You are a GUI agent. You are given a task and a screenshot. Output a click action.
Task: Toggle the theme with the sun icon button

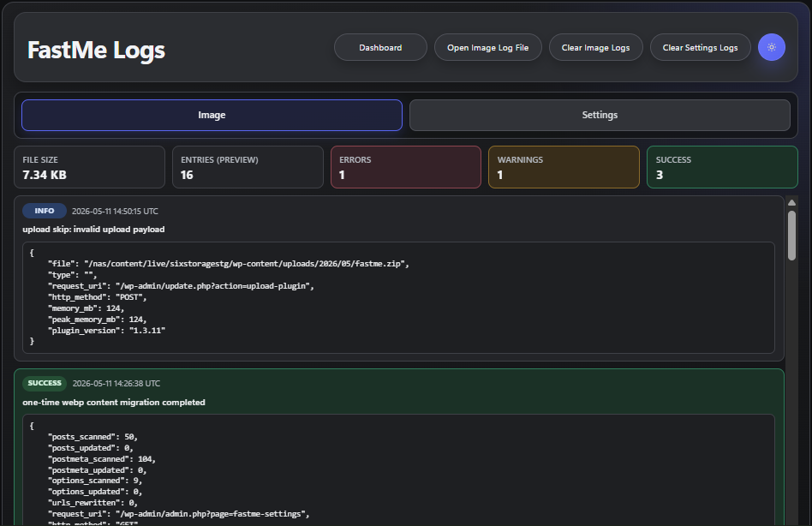coord(772,47)
